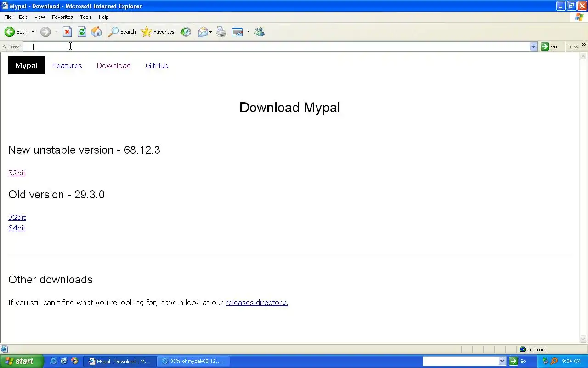Click the greyed Forward arrow button
The height and width of the screenshot is (368, 588).
(45, 32)
